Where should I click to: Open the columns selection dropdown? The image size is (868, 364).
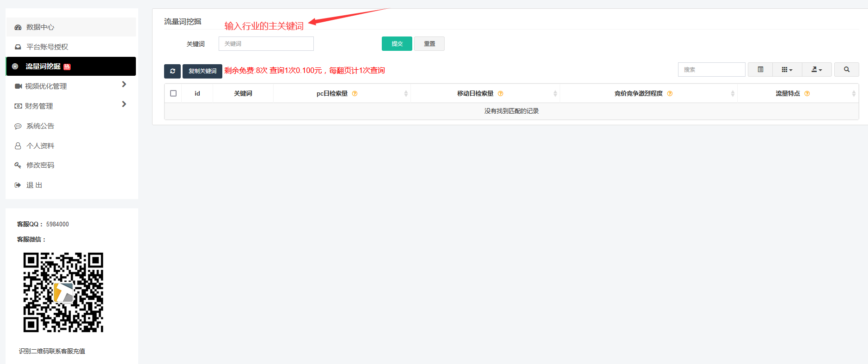(x=787, y=69)
